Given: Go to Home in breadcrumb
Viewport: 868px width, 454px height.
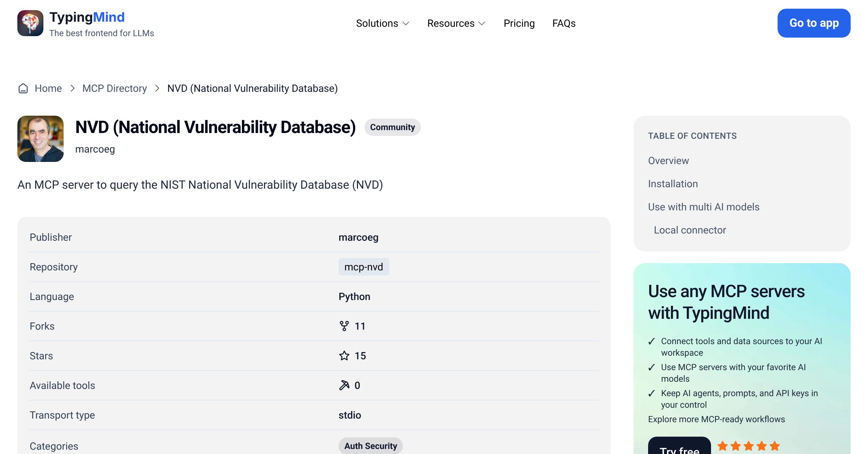Looking at the screenshot, I should click(48, 88).
